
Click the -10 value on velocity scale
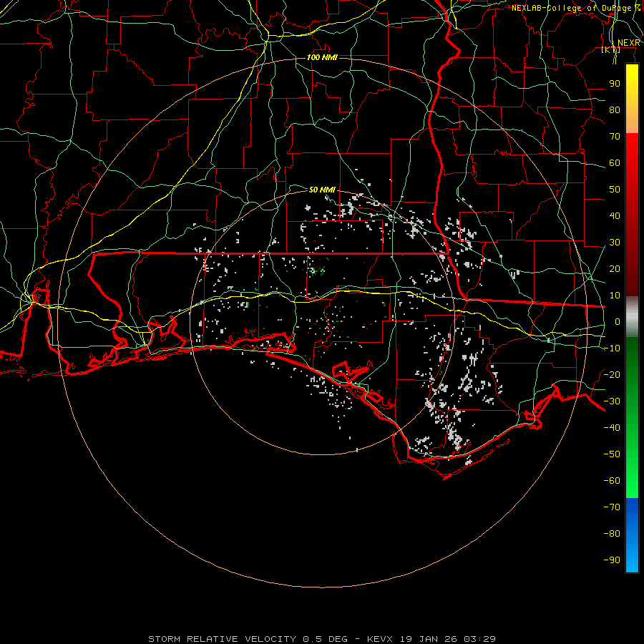(612, 348)
